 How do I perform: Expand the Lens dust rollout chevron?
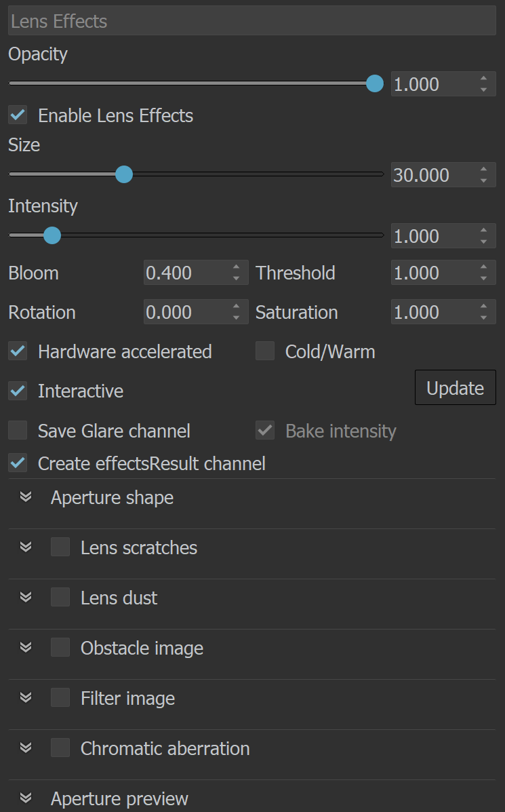tap(26, 598)
